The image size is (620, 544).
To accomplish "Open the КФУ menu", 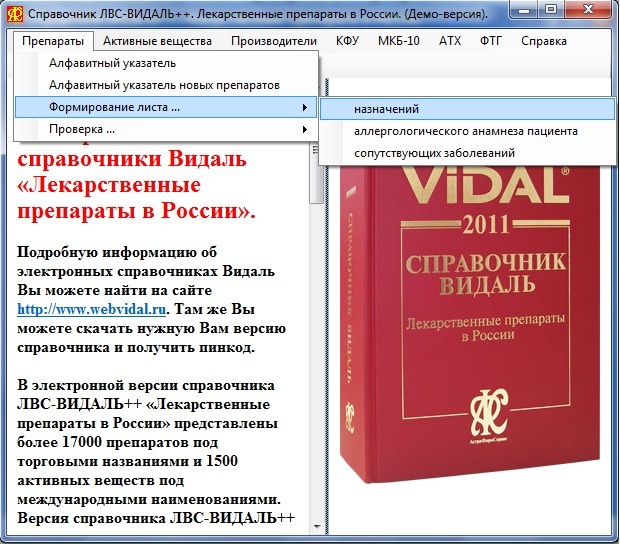I will (348, 41).
